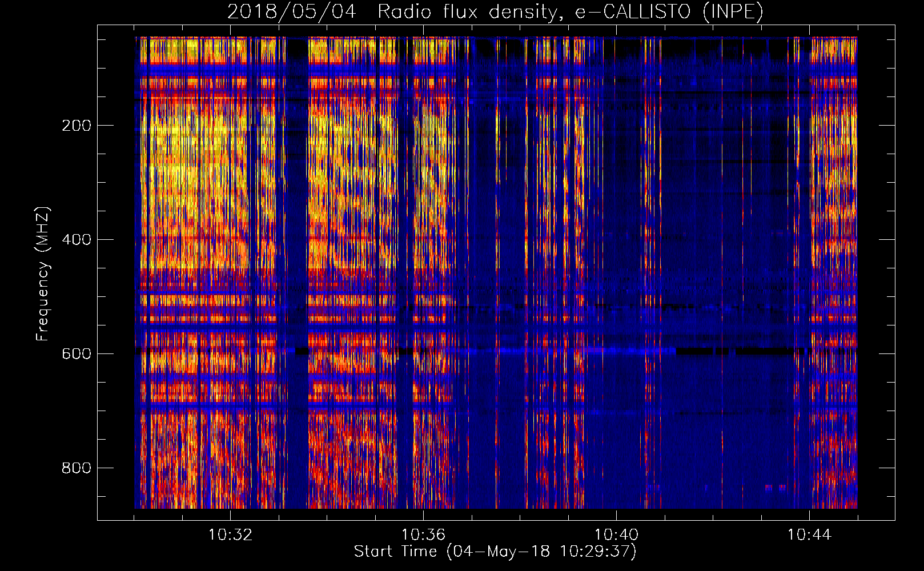The width and height of the screenshot is (924, 571).
Task: Click the 'Frequency (MHZ)' y-axis label
Action: [x=43, y=274]
